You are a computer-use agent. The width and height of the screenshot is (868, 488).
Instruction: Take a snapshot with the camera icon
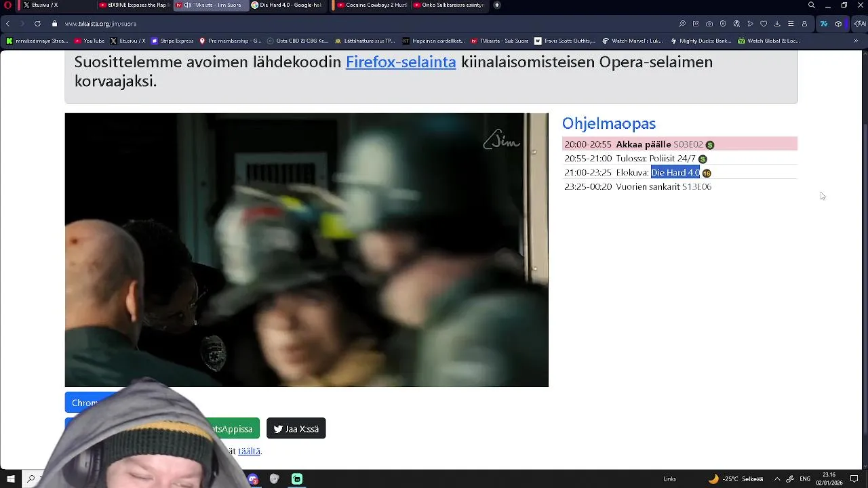tap(709, 24)
